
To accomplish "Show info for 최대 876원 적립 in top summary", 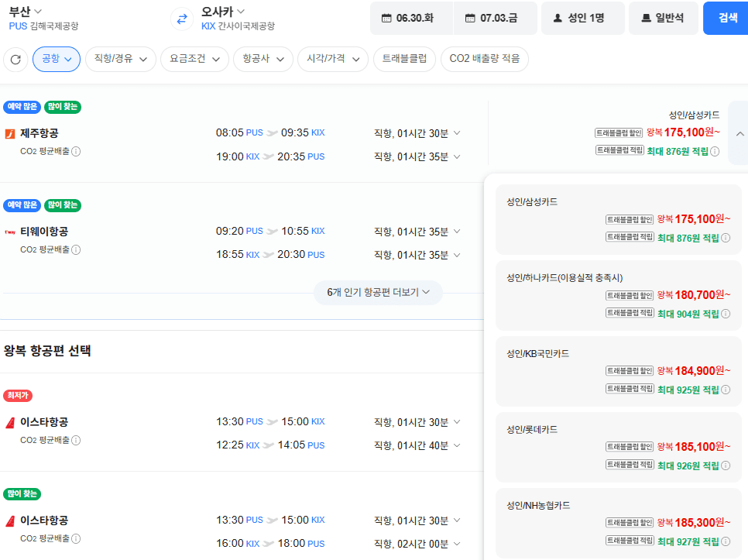I will tap(715, 152).
